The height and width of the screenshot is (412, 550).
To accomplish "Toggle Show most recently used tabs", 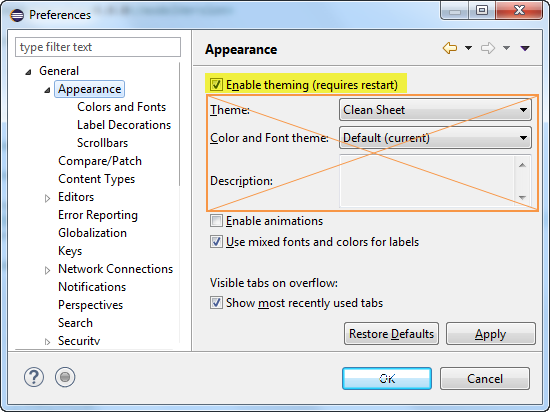I will (216, 303).
